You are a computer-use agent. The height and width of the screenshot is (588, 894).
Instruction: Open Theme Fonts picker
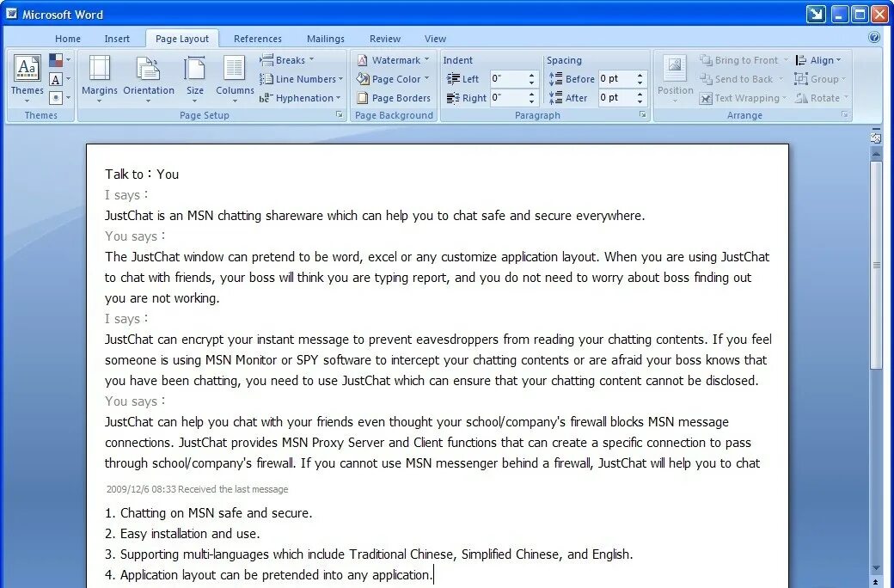coord(60,79)
